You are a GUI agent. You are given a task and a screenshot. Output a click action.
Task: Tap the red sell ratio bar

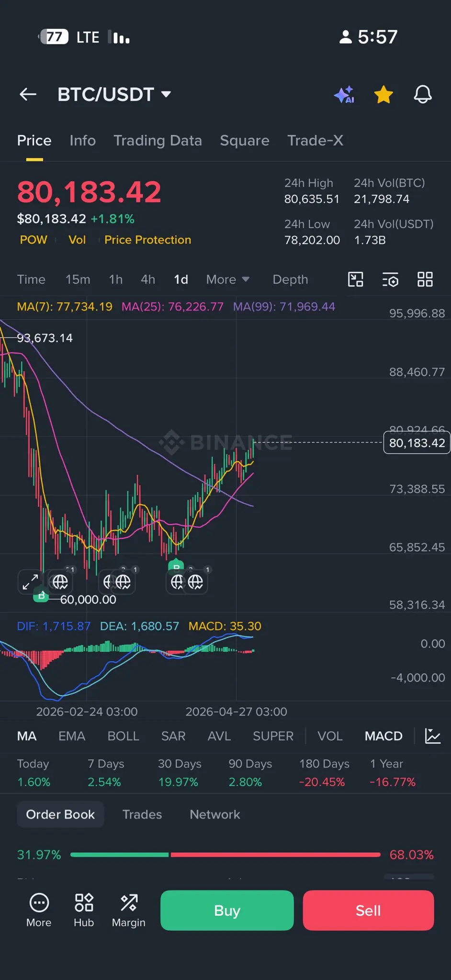[x=275, y=855]
